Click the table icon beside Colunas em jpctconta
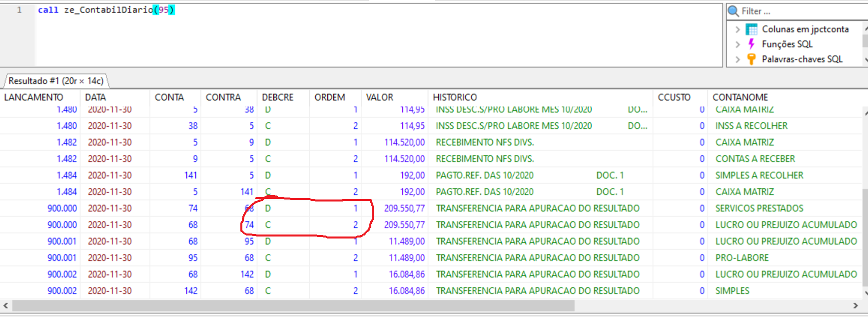868x317 pixels. point(752,29)
